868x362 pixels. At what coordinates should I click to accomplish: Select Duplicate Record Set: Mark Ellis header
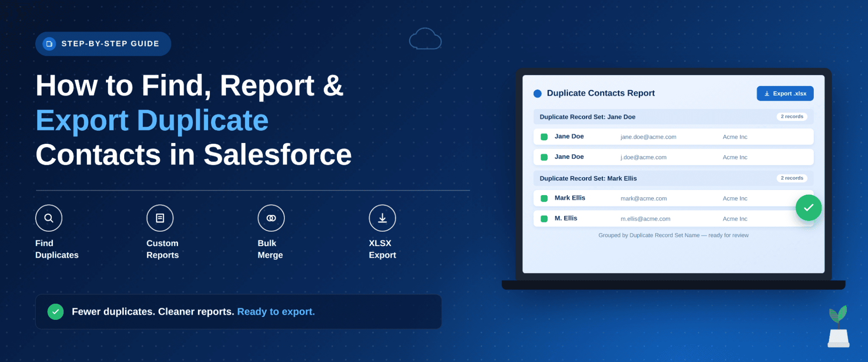(x=673, y=179)
